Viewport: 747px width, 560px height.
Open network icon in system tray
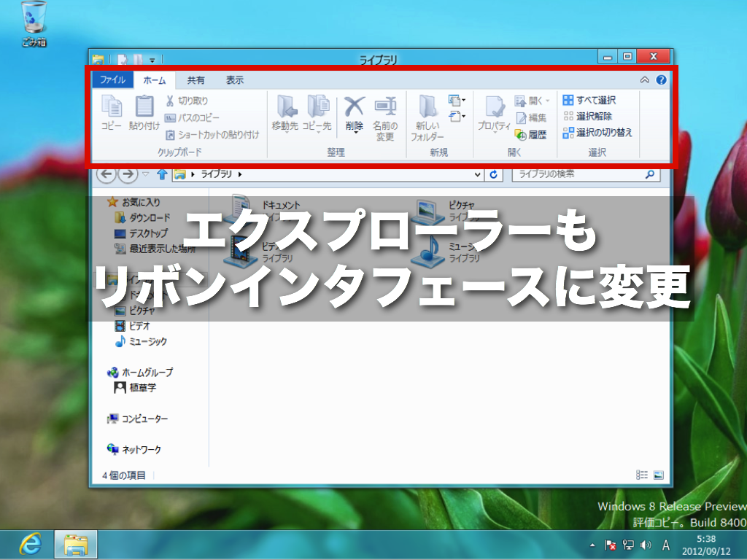click(x=628, y=545)
